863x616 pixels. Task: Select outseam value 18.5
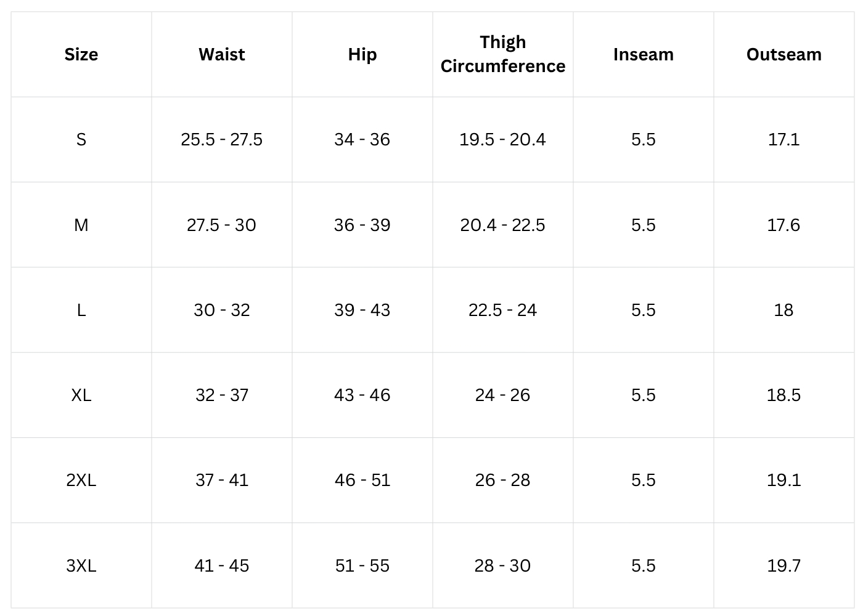(784, 395)
